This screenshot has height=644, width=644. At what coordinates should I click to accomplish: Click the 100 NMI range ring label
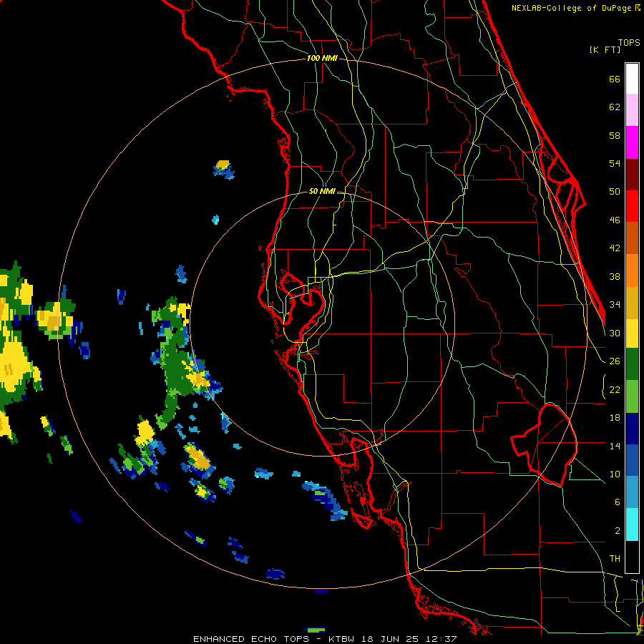(322, 58)
